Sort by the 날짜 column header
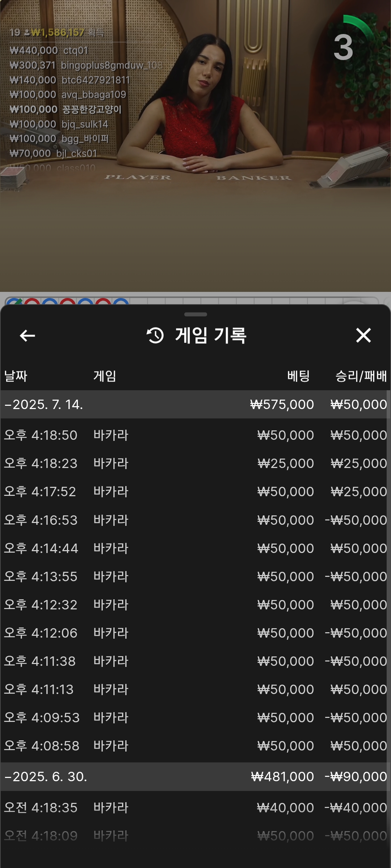Screen dimensions: 391x868 pos(16,376)
